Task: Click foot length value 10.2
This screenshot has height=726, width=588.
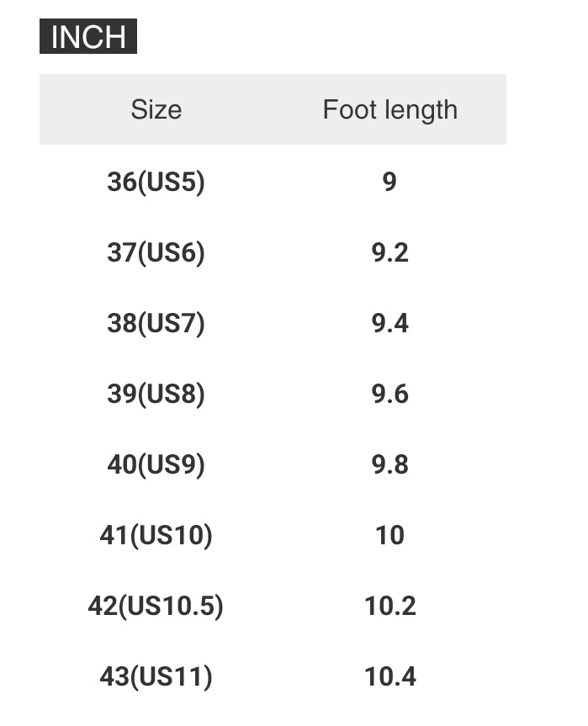Action: pyautogui.click(x=389, y=606)
